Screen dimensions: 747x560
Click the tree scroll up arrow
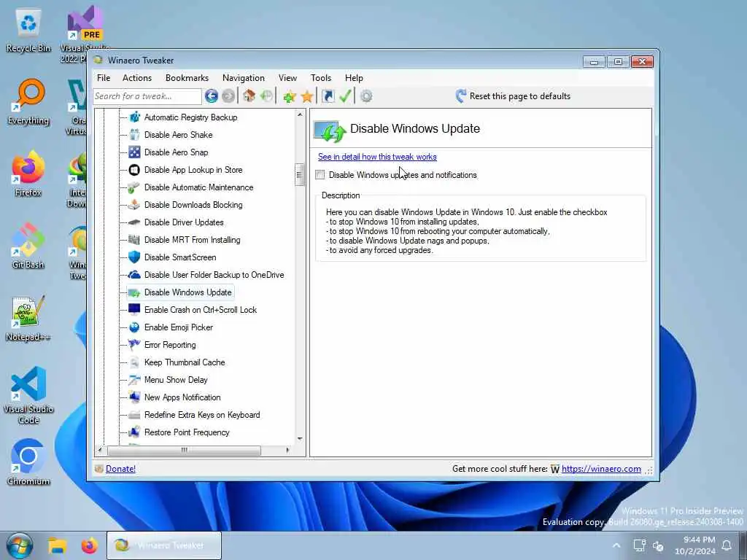coord(300,114)
